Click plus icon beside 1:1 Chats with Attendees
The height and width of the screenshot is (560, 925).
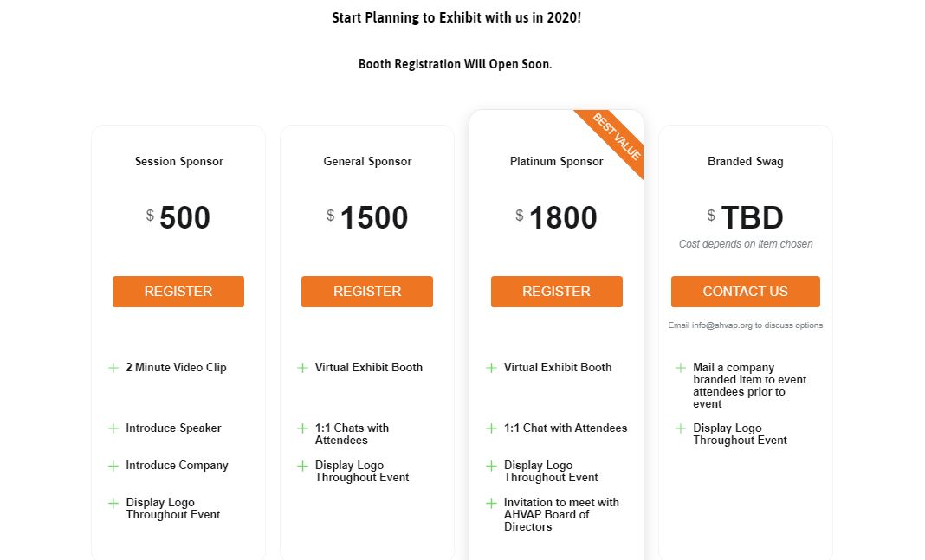302,428
